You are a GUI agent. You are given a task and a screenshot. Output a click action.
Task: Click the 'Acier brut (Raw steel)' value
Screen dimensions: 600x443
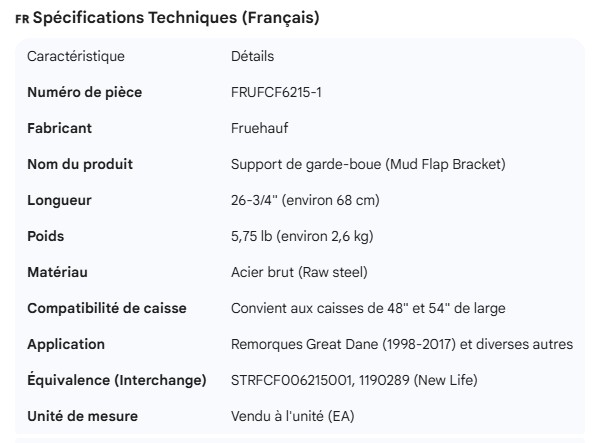[299, 272]
